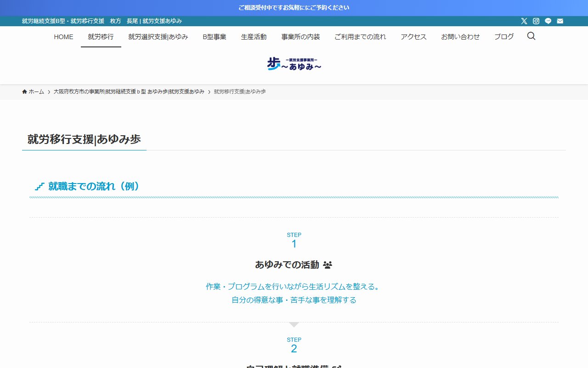
Task: Click the 就労継続支援B型・就労移行支援 tagline text
Action: pos(102,21)
